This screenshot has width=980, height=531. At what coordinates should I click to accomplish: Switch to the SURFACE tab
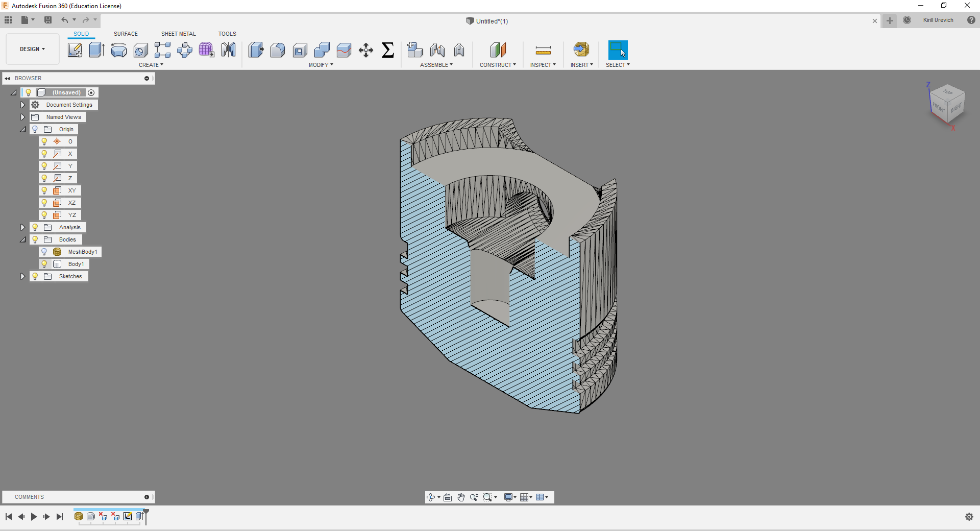point(126,34)
